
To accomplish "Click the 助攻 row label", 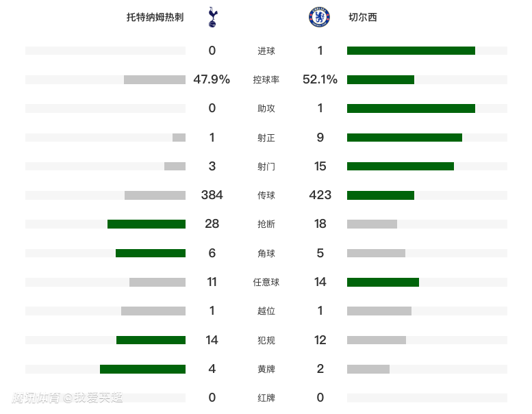I will (266, 108).
